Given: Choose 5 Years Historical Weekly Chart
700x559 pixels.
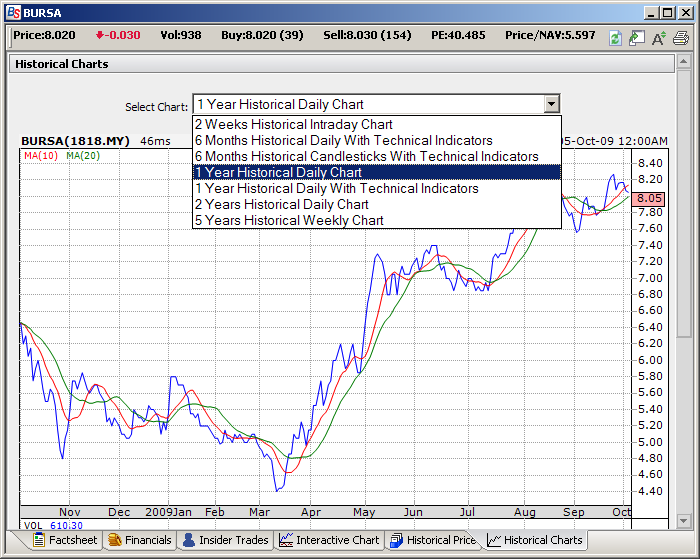Looking at the screenshot, I should click(x=377, y=221).
